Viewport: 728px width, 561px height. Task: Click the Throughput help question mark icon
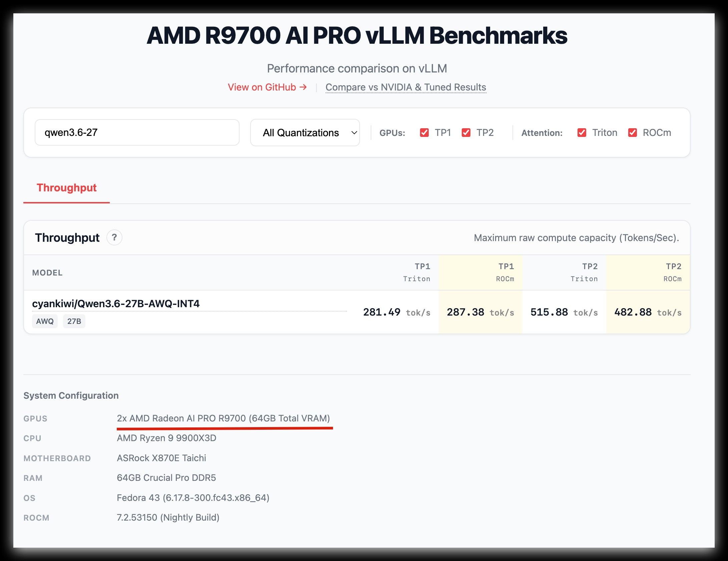pos(114,238)
